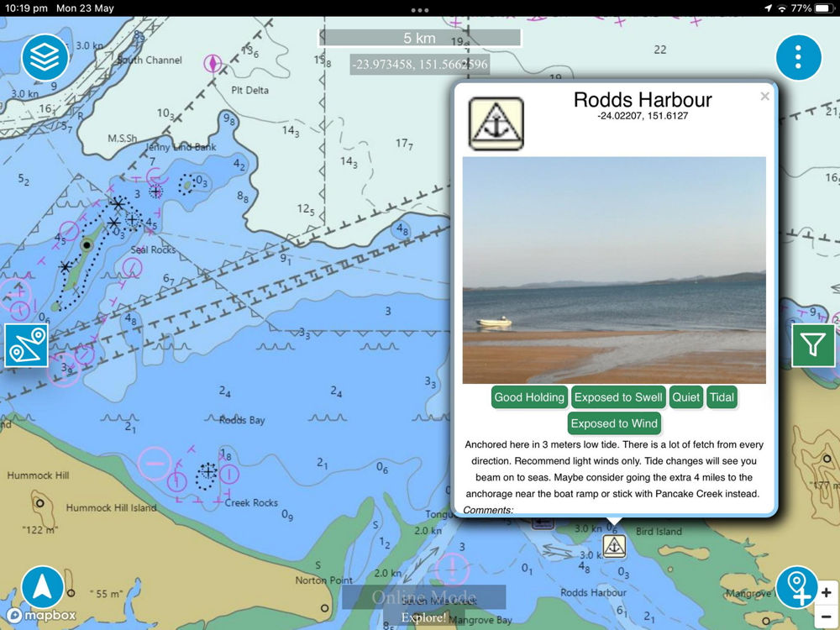
Task: Open the three-dot options menu
Action: pyautogui.click(x=798, y=57)
